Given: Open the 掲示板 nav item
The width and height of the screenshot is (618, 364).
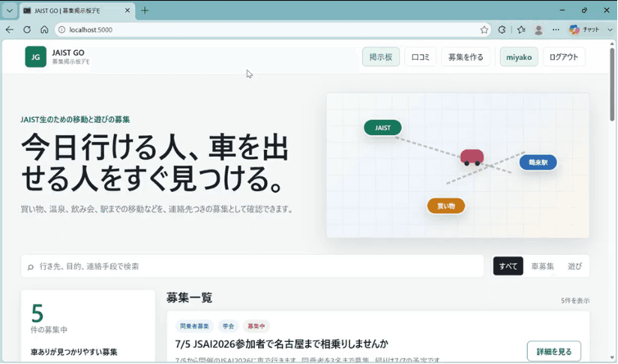Looking at the screenshot, I should point(381,57).
